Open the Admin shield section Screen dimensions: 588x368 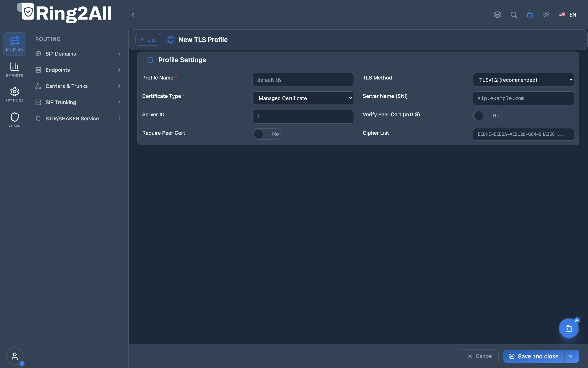pos(14,120)
